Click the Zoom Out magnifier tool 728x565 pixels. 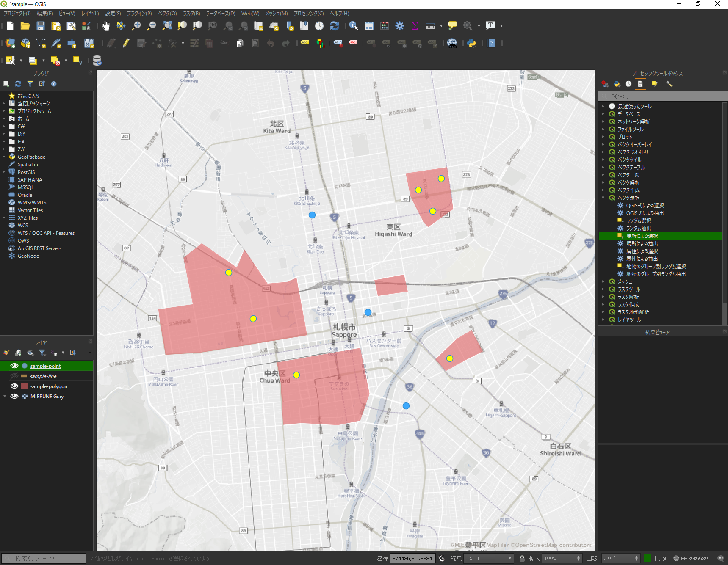[152, 26]
